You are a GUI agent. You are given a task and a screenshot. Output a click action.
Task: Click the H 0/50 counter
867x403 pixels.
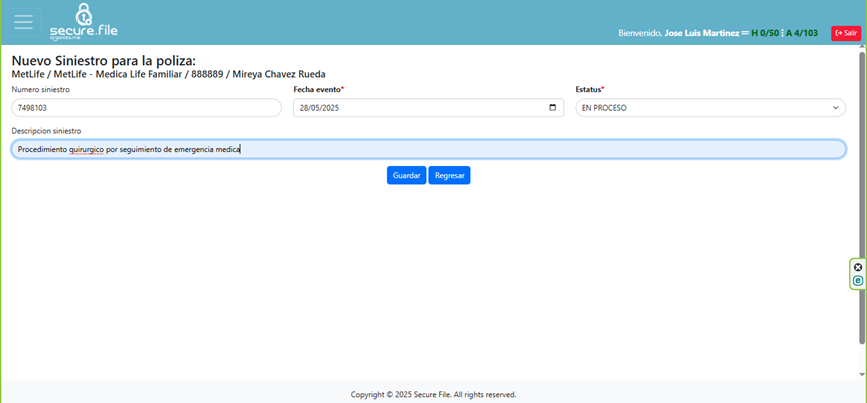pos(765,33)
